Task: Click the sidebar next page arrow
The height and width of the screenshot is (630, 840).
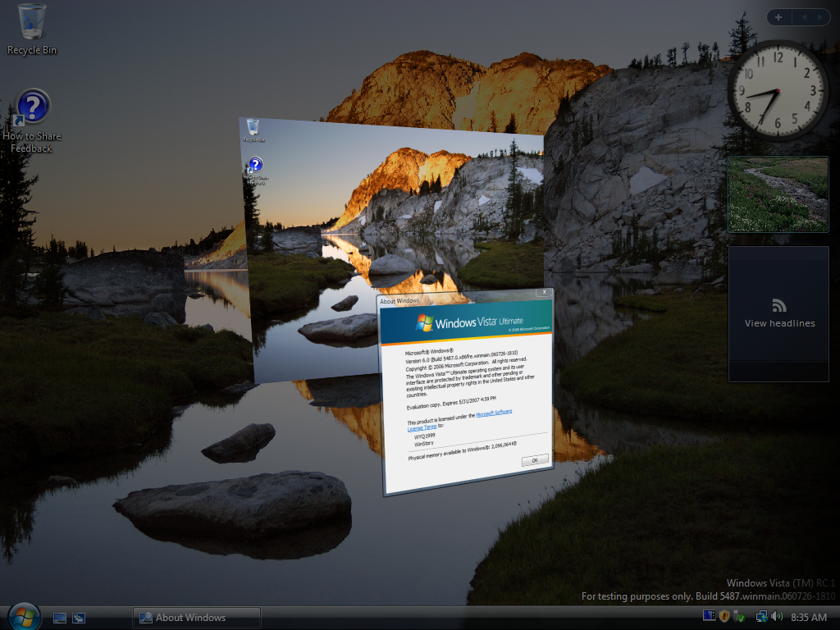Action: 819,17
